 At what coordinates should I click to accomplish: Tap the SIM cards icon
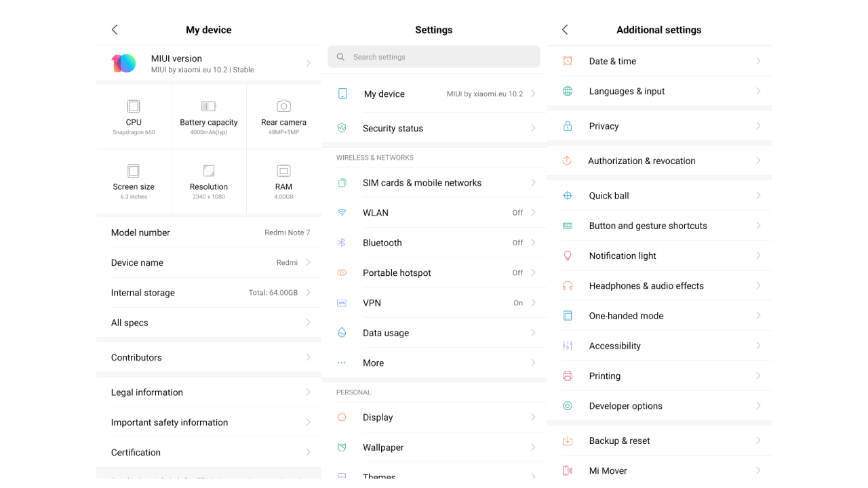click(x=342, y=183)
